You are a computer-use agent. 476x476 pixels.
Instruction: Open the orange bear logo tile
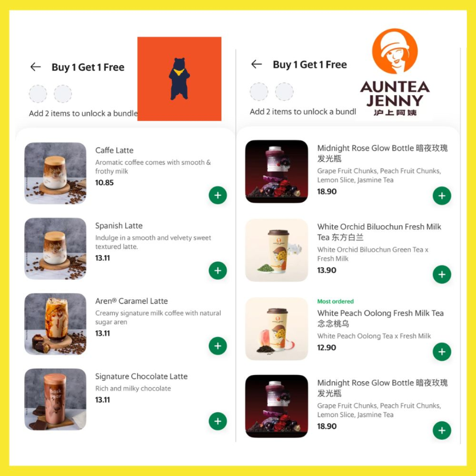(x=179, y=79)
